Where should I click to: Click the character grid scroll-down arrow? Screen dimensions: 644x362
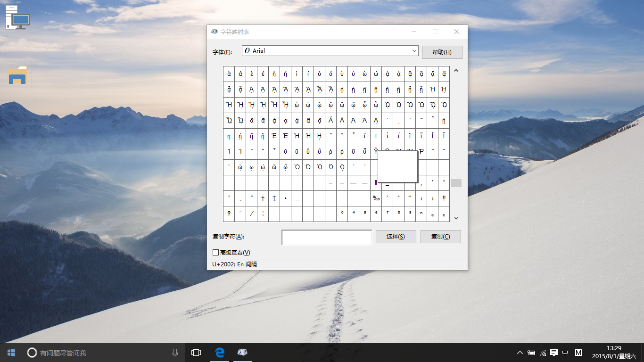tap(456, 218)
